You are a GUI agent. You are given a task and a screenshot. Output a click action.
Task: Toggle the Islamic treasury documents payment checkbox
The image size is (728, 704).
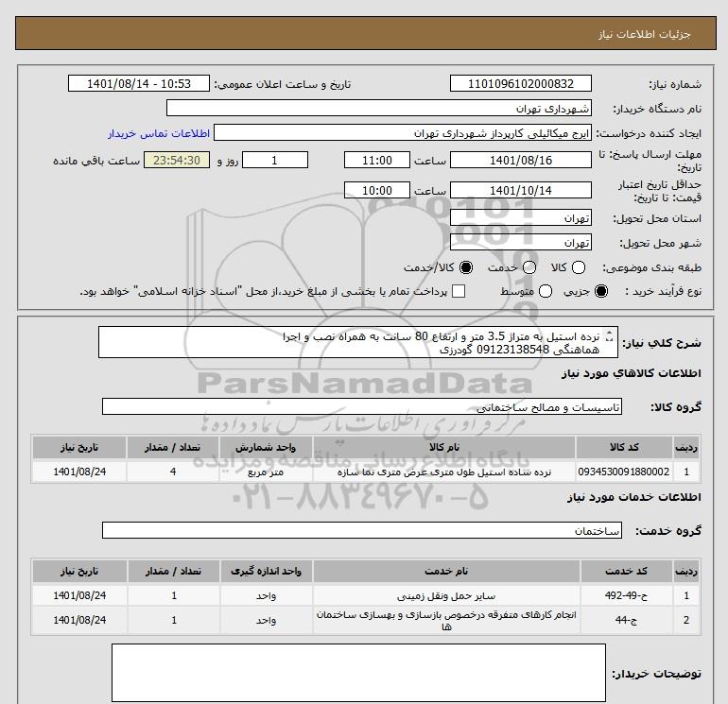[x=459, y=291]
